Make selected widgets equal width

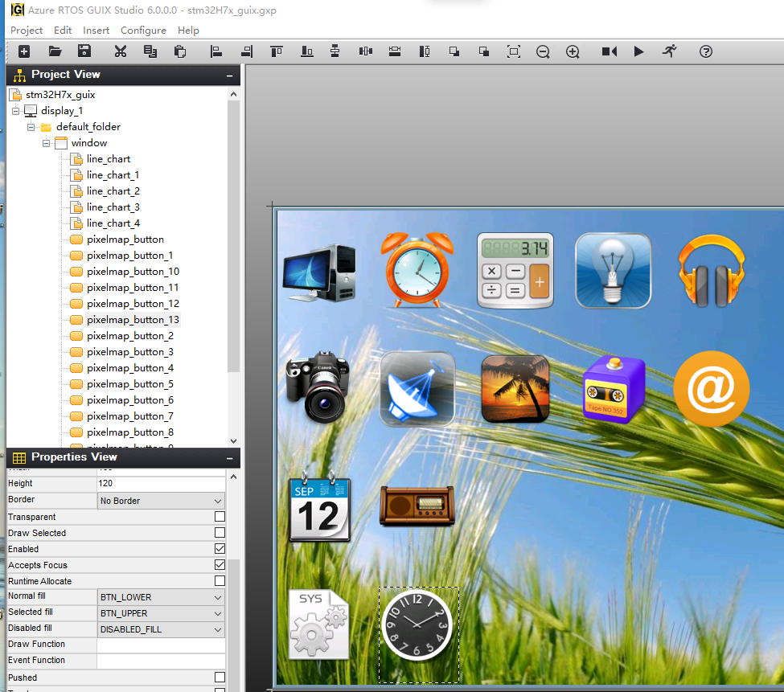[x=395, y=51]
